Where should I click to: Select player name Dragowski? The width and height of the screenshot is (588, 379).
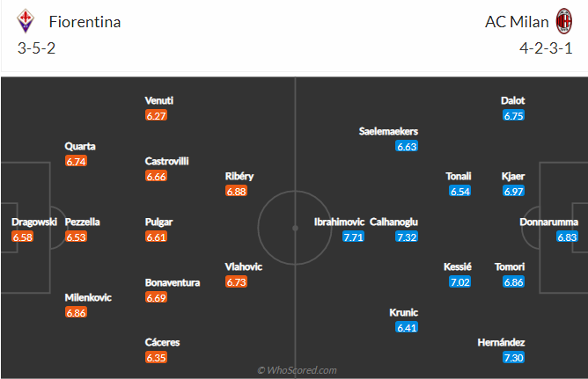pyautogui.click(x=34, y=222)
